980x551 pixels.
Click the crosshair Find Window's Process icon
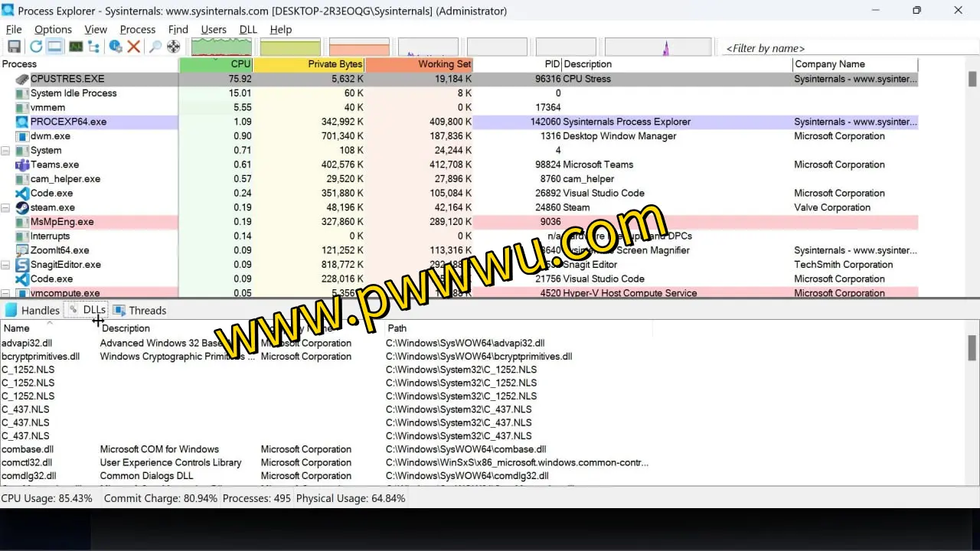pyautogui.click(x=174, y=47)
